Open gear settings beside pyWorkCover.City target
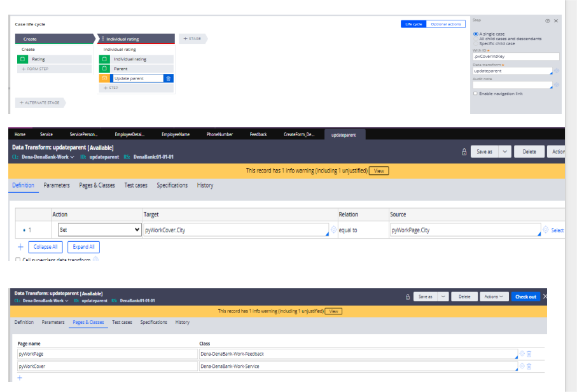577x392 pixels. pos(333,229)
